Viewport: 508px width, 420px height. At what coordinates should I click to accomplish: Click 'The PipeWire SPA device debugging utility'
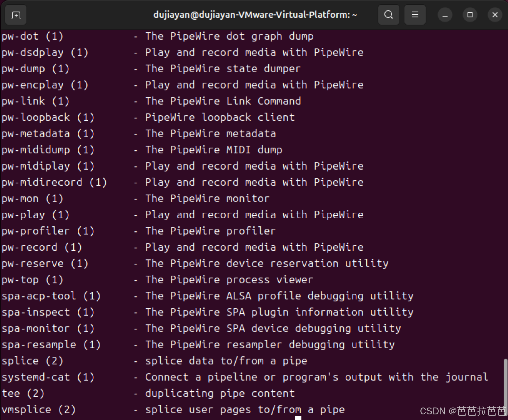pos(273,328)
